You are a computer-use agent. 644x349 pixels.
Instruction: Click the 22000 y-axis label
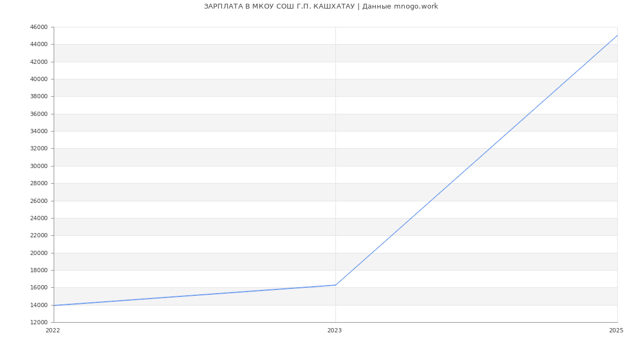[39, 236]
